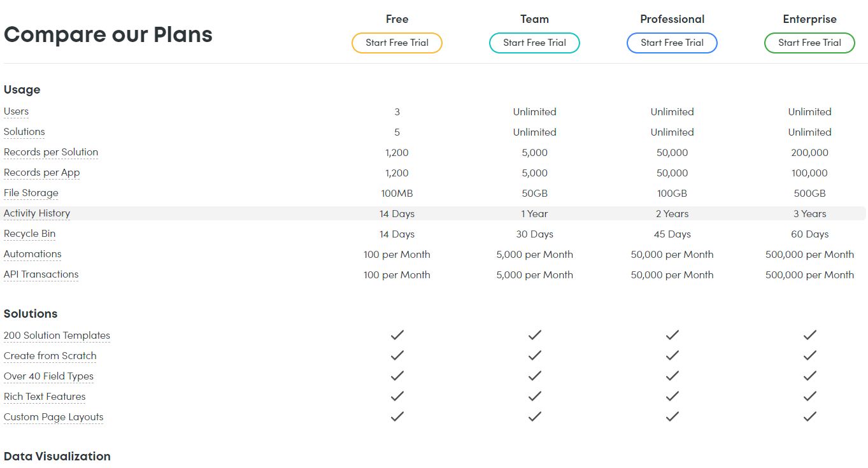The width and height of the screenshot is (868, 468).
Task: Select the Over 40 Field Types label
Action: click(48, 376)
